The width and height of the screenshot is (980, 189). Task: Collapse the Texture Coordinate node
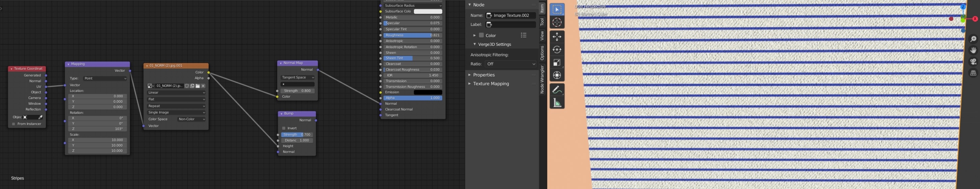pyautogui.click(x=11, y=69)
